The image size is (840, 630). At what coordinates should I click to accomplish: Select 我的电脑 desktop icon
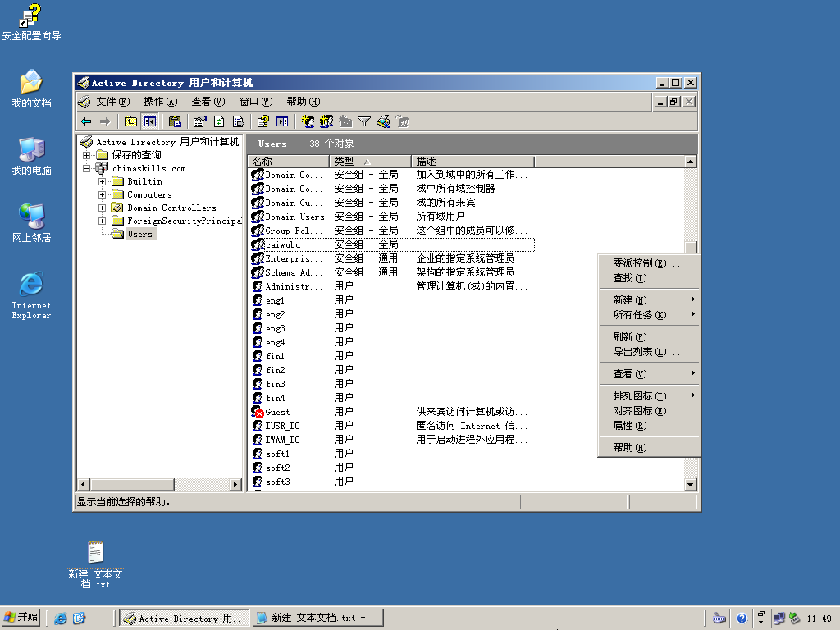(32, 157)
